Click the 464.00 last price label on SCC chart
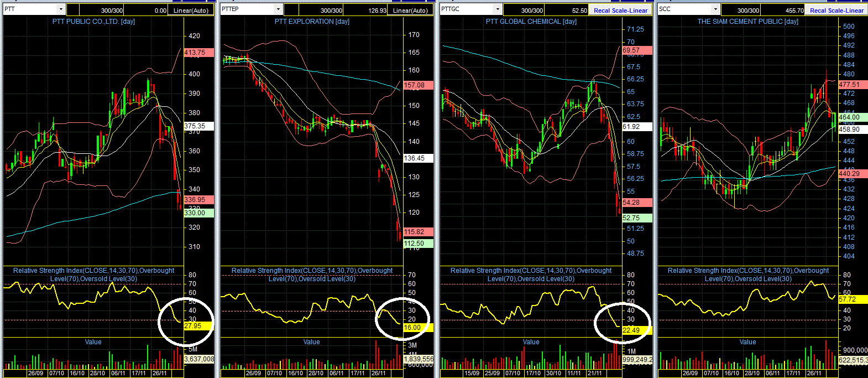Screen dimensions: 868x378 coord(853,117)
